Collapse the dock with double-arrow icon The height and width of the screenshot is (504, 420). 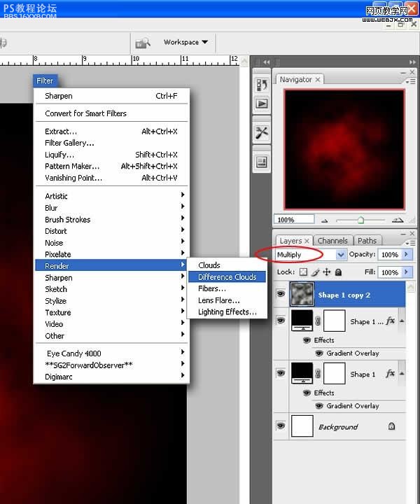tap(412, 62)
